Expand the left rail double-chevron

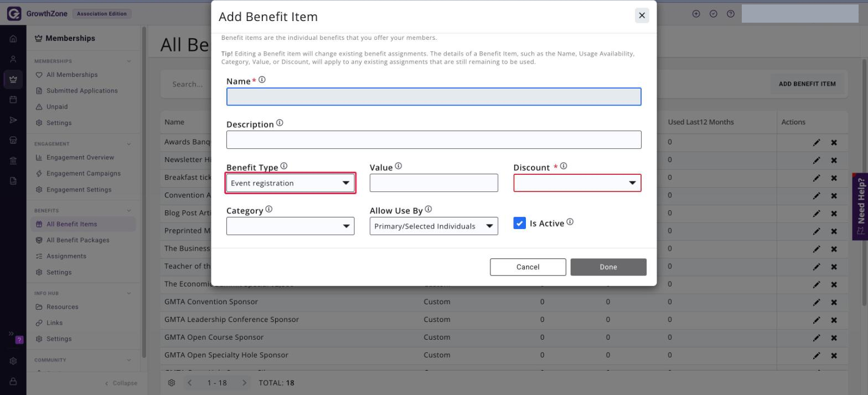point(11,334)
